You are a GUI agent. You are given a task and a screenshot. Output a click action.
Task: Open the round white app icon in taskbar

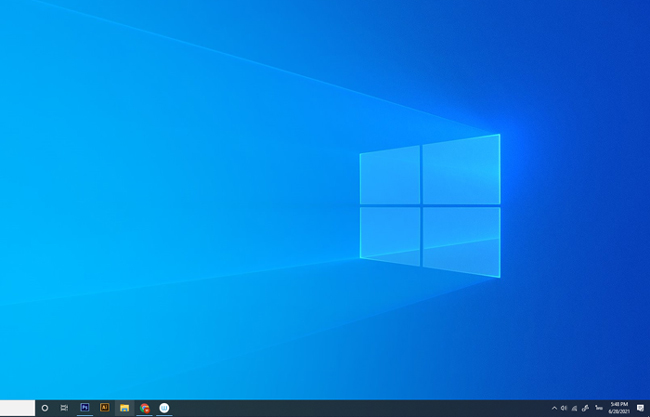pyautogui.click(x=164, y=408)
